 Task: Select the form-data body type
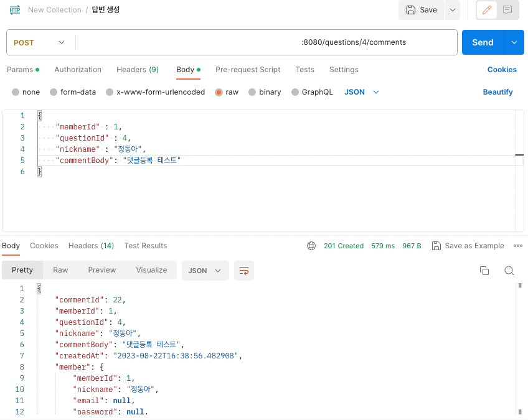(73, 92)
